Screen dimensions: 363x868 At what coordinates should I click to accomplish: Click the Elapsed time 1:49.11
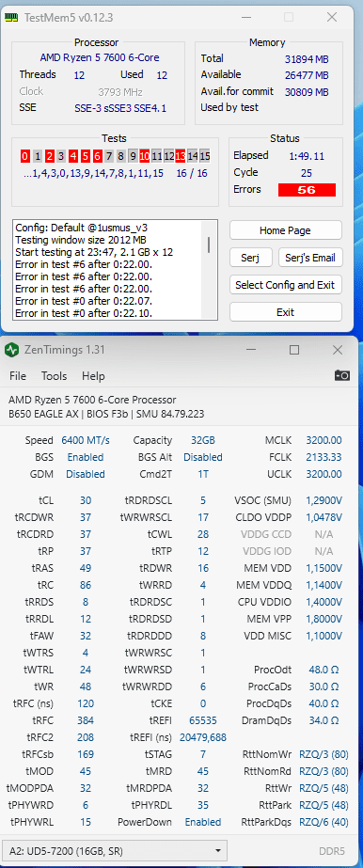307,156
